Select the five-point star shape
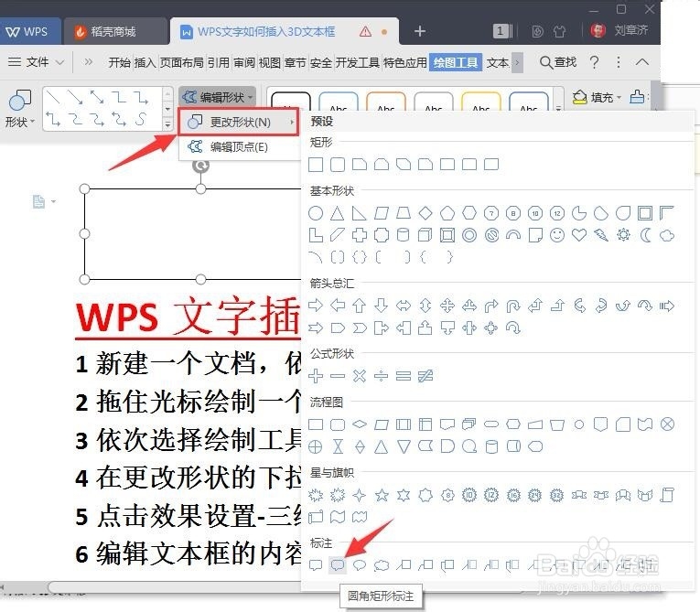 pos(382,495)
